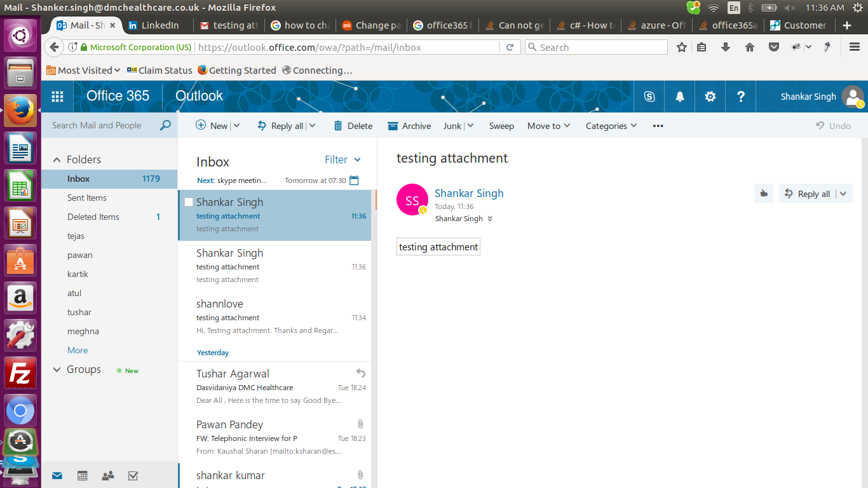Image resolution: width=868 pixels, height=488 pixels.
Task: Open a new Firefox tab
Action: tap(847, 25)
